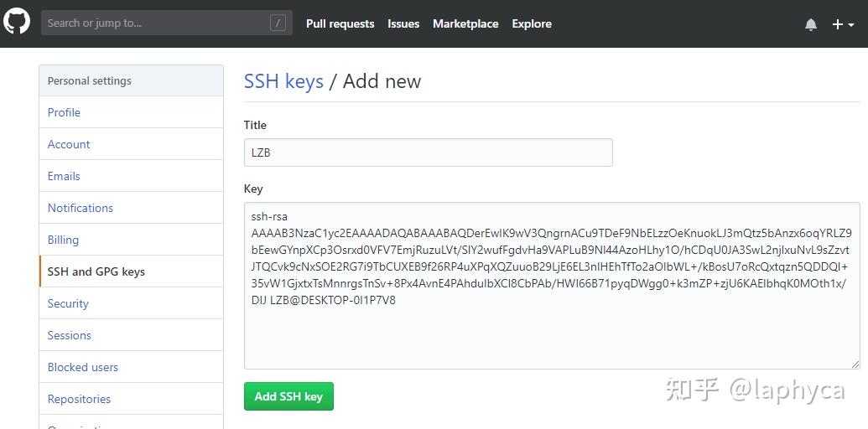Select Explore in the top bar
The height and width of the screenshot is (429, 868).
(532, 23)
